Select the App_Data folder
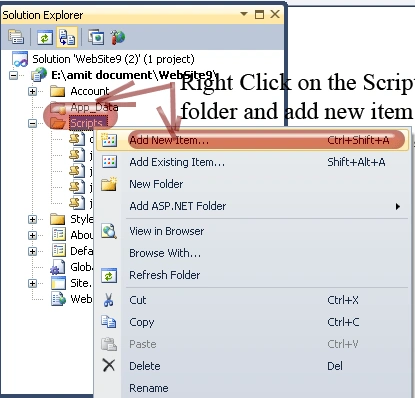 click(94, 107)
